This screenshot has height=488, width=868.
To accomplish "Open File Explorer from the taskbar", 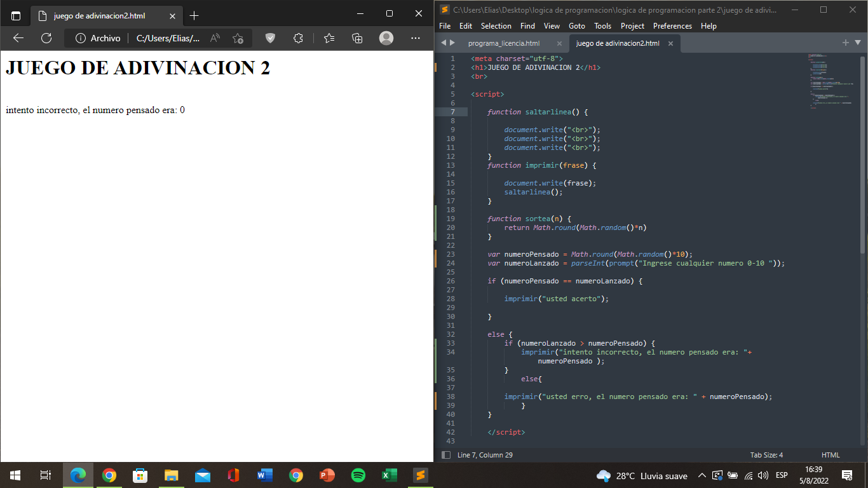I will pos(171,475).
